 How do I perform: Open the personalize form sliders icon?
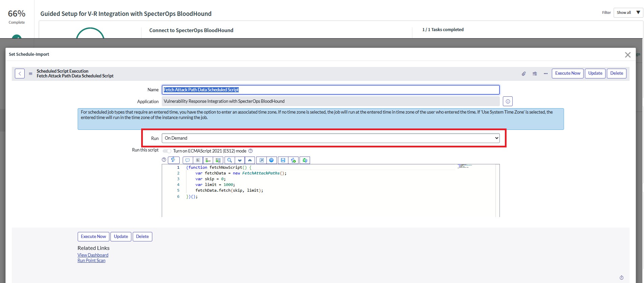[x=535, y=73]
